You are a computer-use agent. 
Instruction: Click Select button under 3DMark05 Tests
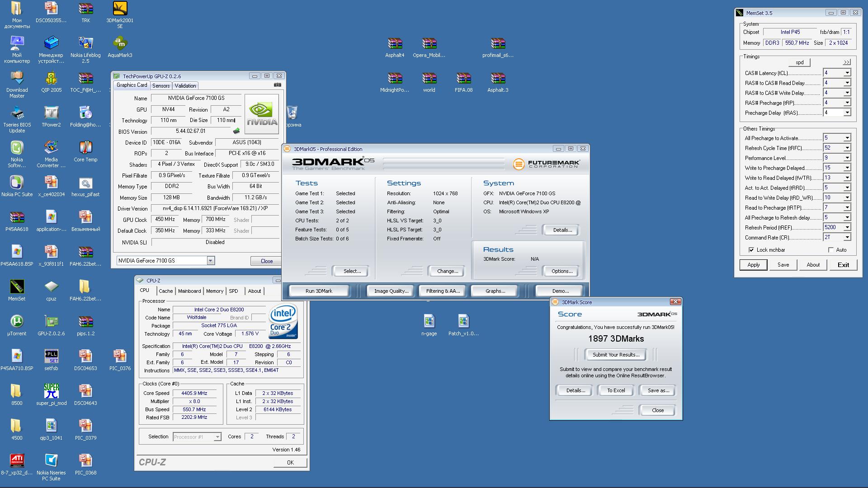tap(352, 271)
